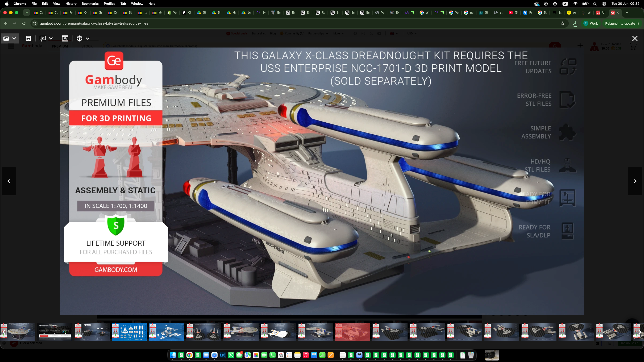Open the assembly manual icon in viewer toolbar
Viewport: 644px width, 362px height.
pos(28,38)
